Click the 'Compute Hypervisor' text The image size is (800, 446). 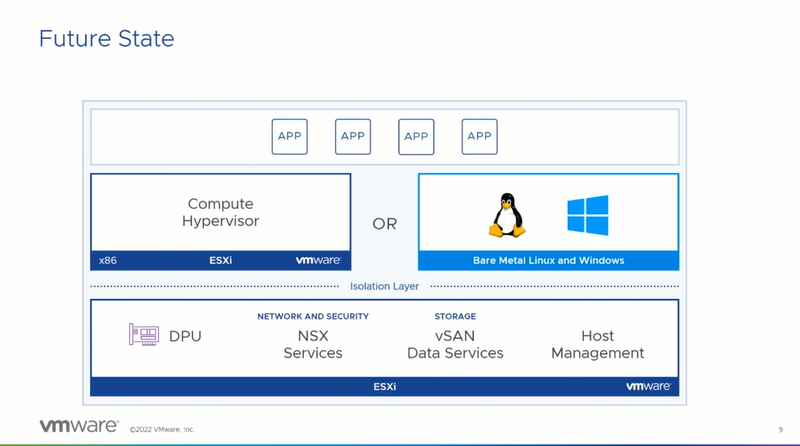(x=220, y=212)
